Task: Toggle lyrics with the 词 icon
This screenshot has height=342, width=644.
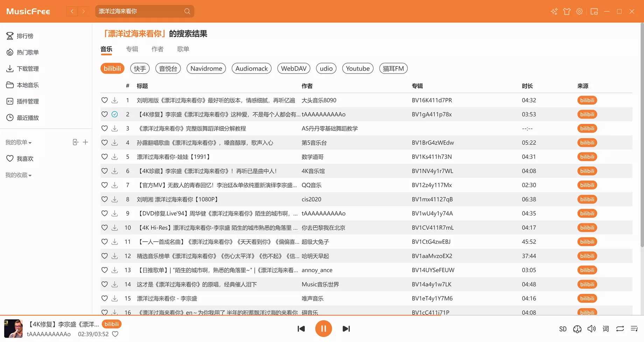Action: pyautogui.click(x=605, y=329)
